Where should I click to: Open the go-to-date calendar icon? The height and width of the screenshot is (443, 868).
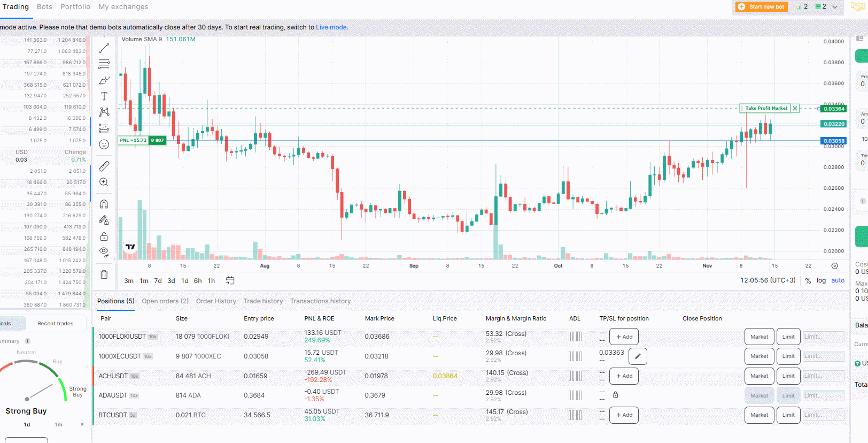click(230, 280)
